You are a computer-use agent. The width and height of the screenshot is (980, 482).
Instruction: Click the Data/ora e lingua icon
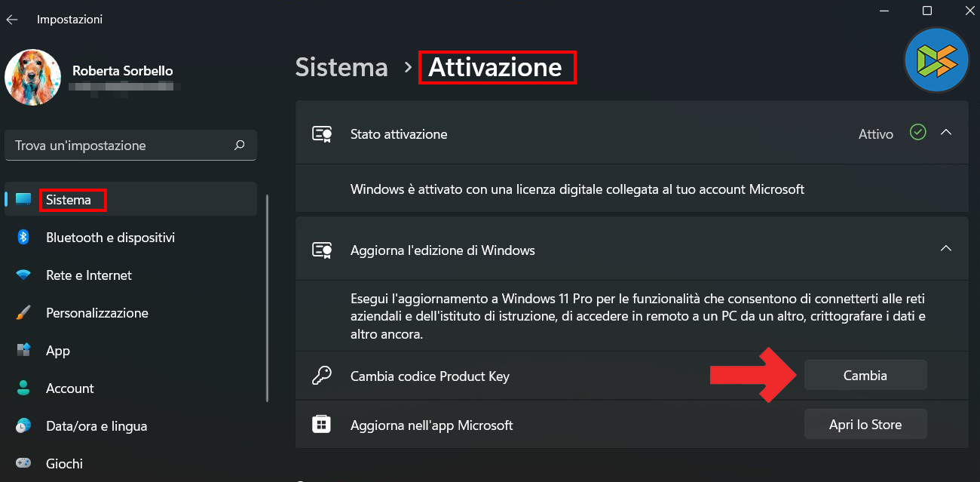(23, 426)
